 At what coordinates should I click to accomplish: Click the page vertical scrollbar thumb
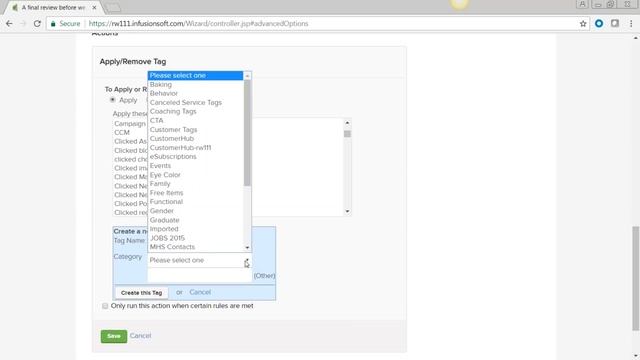pos(636,278)
